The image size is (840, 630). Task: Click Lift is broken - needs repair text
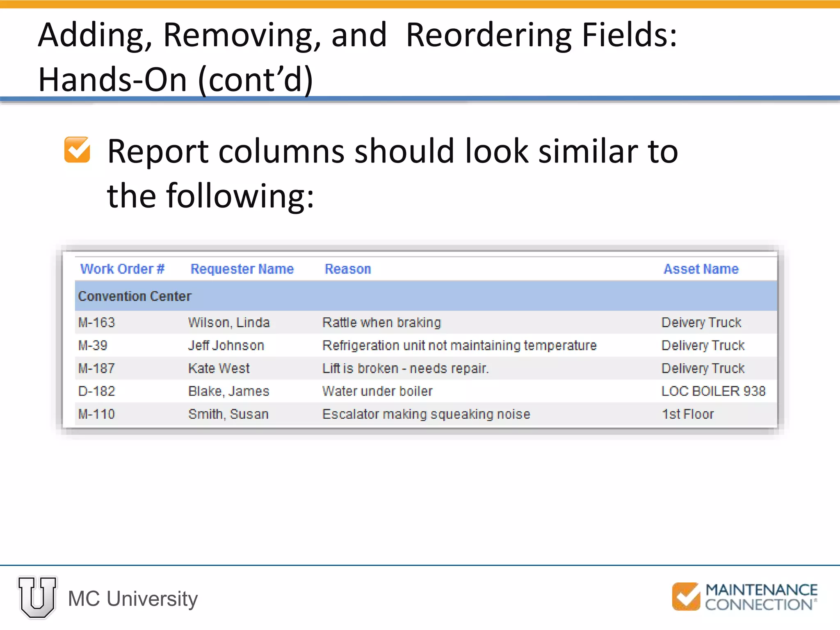pyautogui.click(x=406, y=369)
